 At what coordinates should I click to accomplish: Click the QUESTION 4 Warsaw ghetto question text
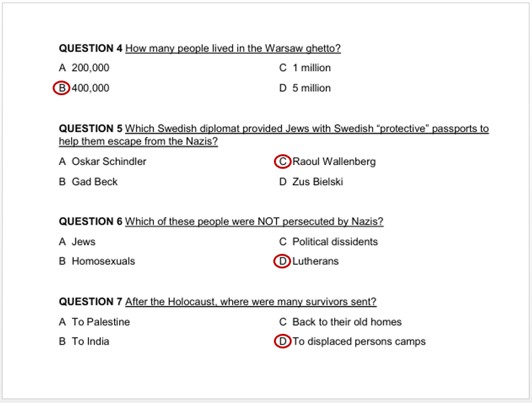[233, 48]
